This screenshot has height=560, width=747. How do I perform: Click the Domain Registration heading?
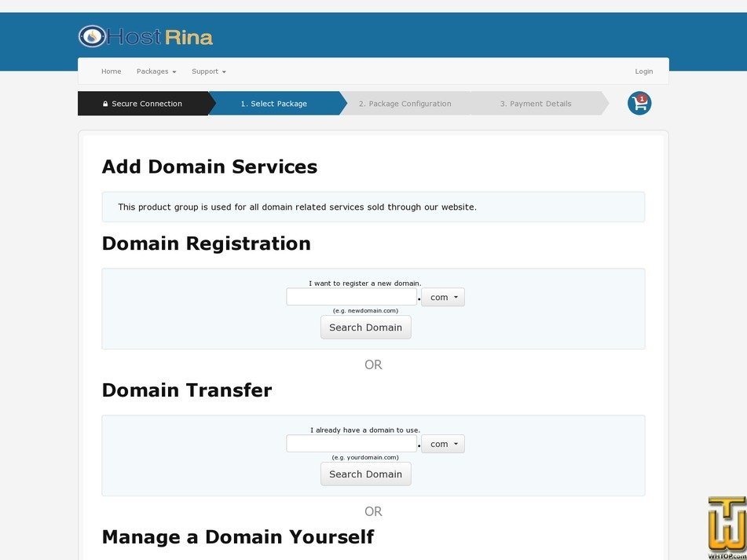(207, 243)
